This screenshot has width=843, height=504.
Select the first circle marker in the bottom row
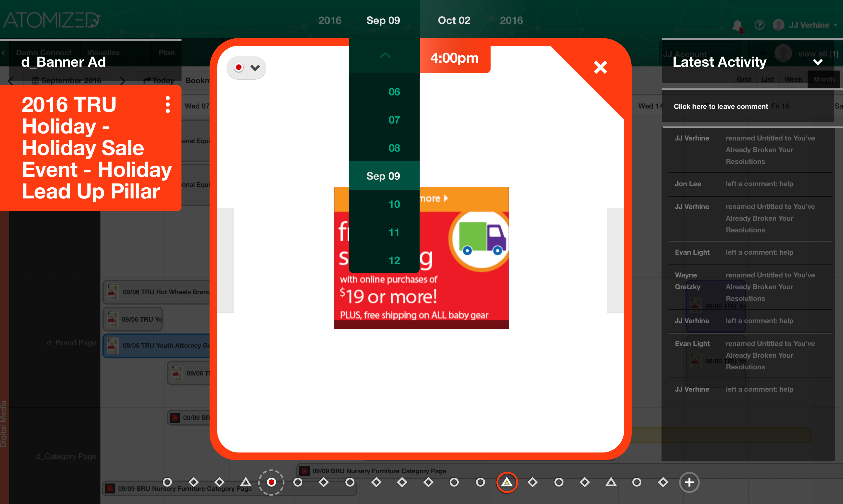(167, 482)
